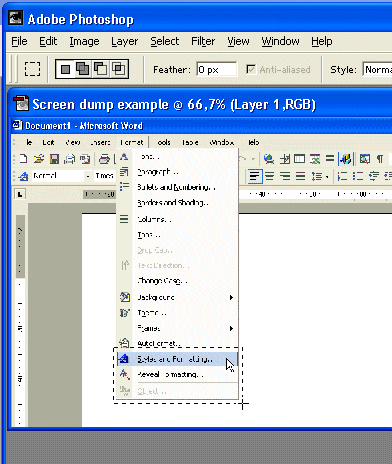Expand the Frames submenu arrow
The width and height of the screenshot is (392, 464).
tap(231, 328)
